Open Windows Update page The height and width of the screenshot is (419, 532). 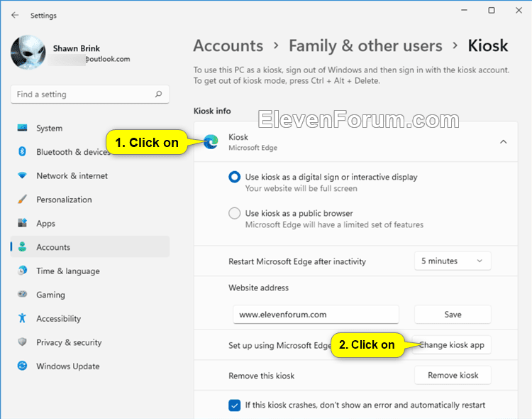(90, 366)
